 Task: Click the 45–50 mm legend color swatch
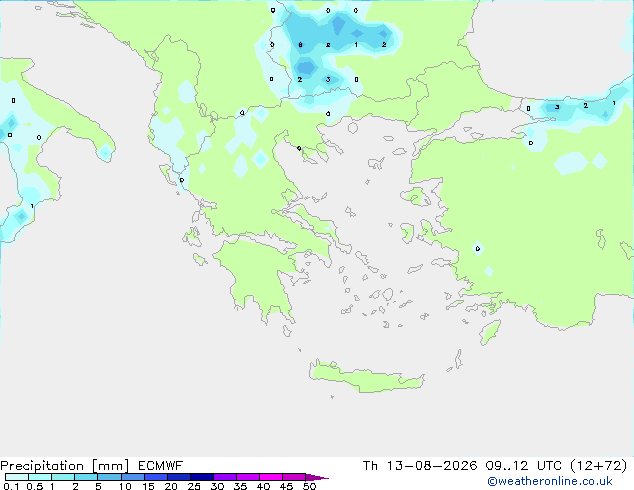(x=294, y=477)
